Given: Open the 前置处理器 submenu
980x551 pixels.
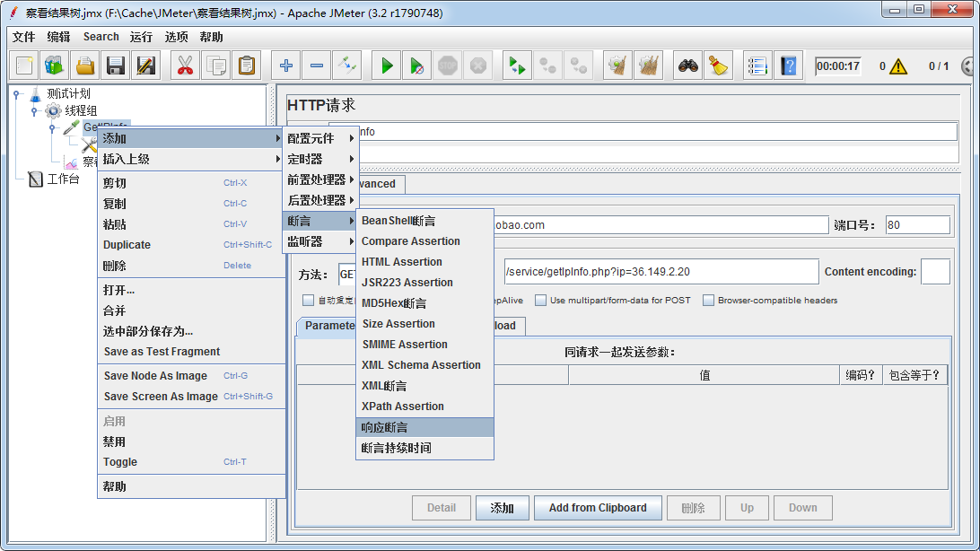Looking at the screenshot, I should [x=320, y=179].
